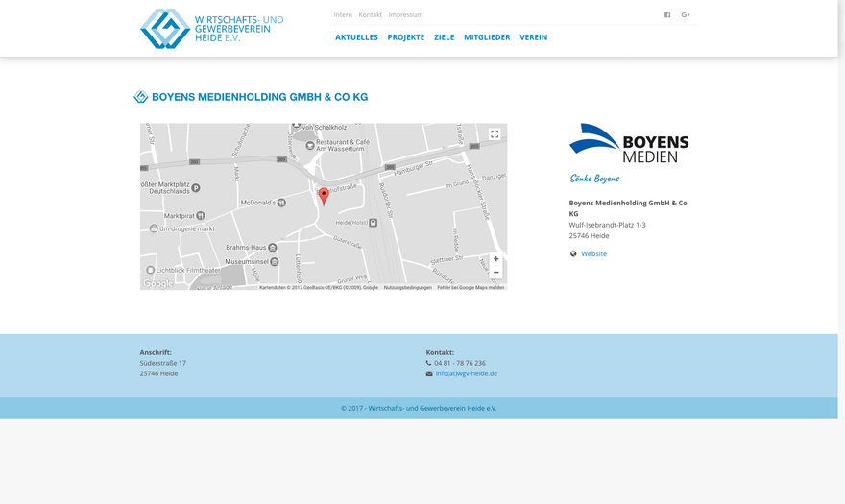Select the VEREIN menu item
Screen dimensions: 845x504
pyautogui.click(x=533, y=37)
